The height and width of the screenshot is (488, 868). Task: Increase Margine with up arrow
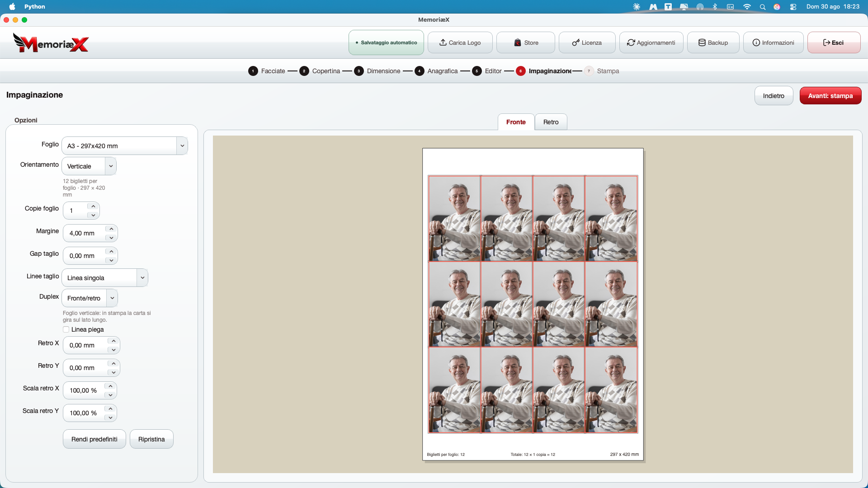[x=111, y=229]
